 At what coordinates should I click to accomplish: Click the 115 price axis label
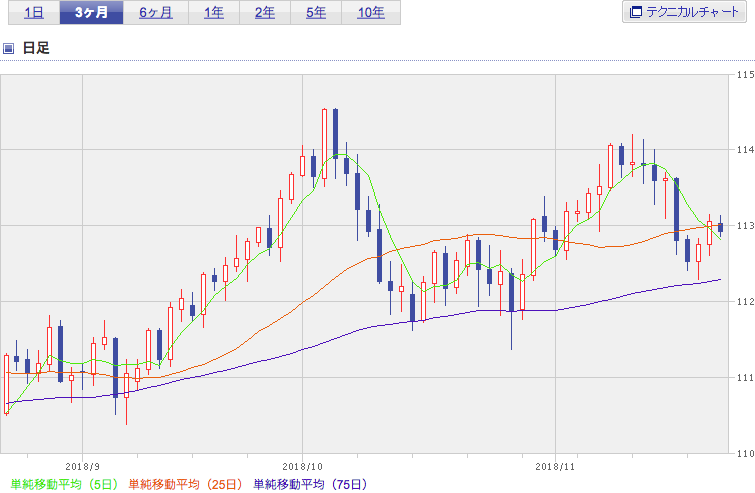[745, 75]
